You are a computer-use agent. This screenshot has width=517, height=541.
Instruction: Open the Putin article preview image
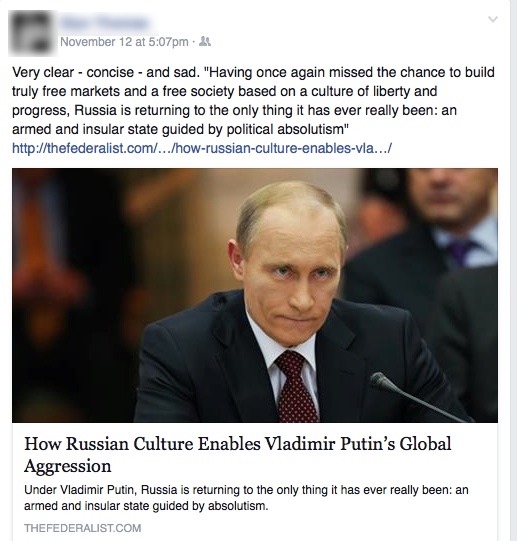click(x=255, y=295)
